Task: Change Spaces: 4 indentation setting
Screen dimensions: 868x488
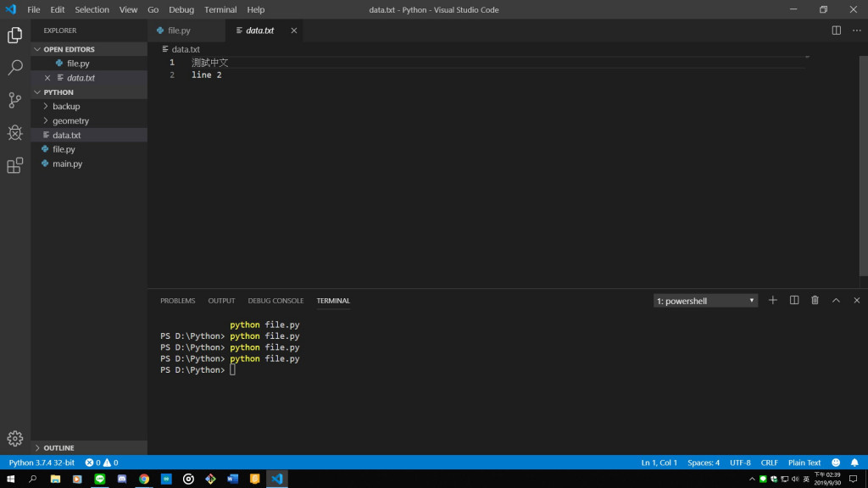Action: click(703, 463)
